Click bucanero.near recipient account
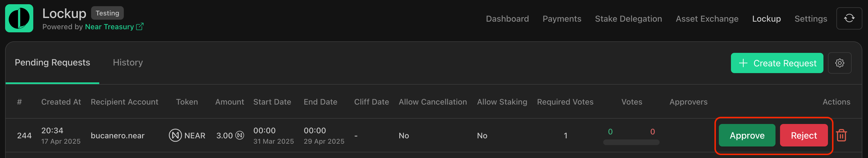The height and width of the screenshot is (158, 868). [x=117, y=136]
